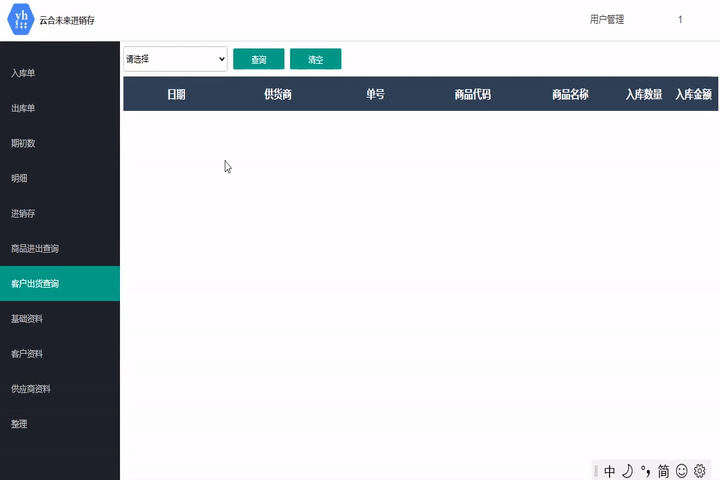Image resolution: width=720 pixels, height=480 pixels.
Task: Click user name 1 in header
Action: click(x=680, y=20)
